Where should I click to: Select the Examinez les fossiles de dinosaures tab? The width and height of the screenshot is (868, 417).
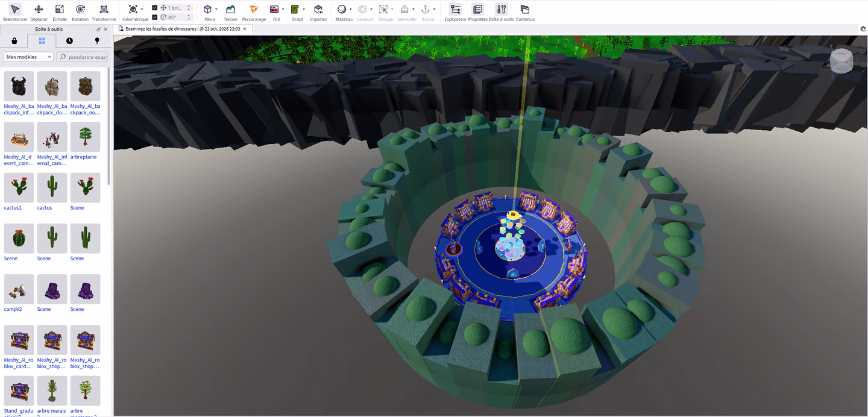click(183, 29)
